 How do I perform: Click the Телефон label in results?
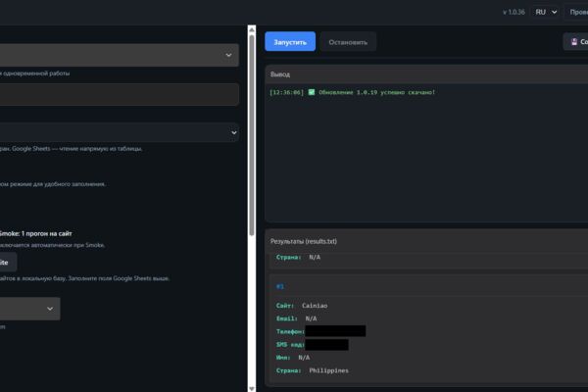coord(291,331)
